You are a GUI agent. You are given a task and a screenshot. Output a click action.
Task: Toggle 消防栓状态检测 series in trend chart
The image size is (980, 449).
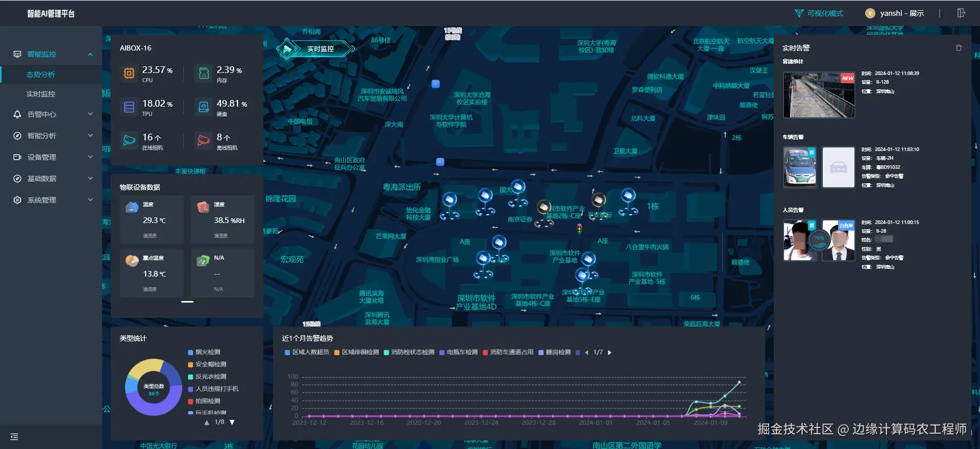[x=409, y=352]
